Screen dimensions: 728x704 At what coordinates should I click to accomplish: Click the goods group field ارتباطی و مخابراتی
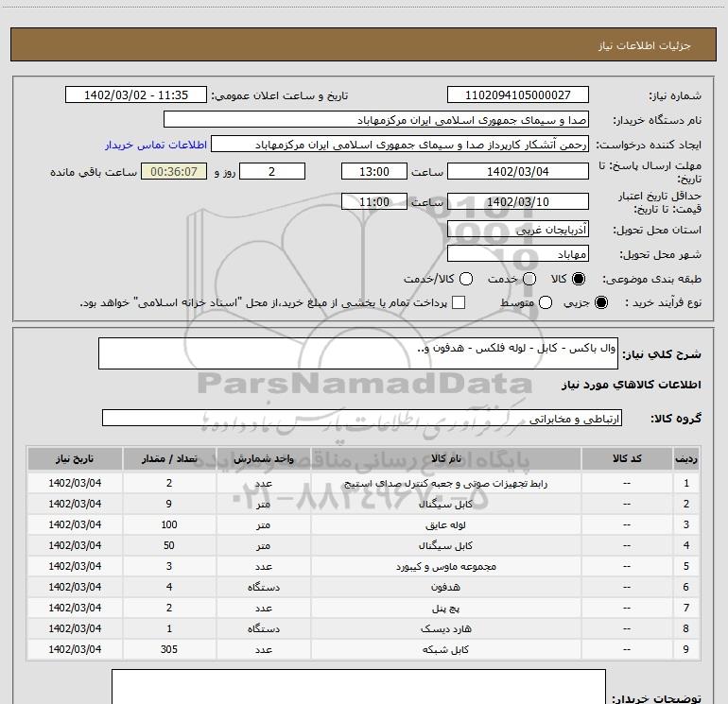point(362,418)
